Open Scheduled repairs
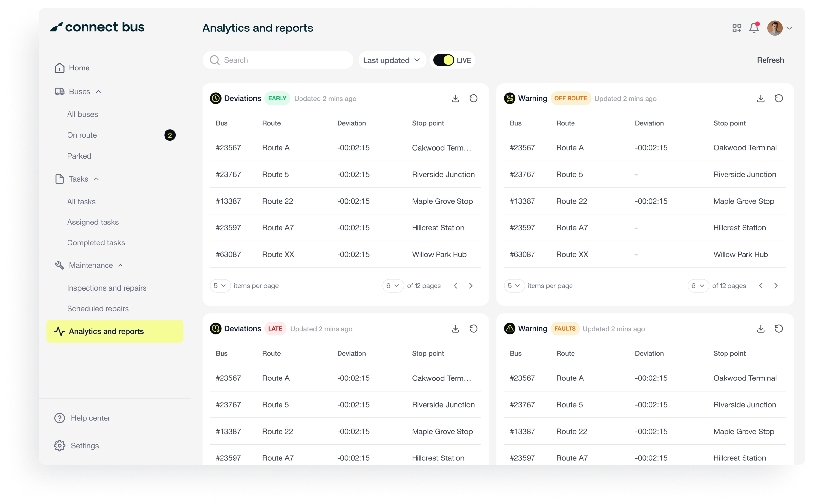Screen dimensions: 814x504 click(x=98, y=308)
